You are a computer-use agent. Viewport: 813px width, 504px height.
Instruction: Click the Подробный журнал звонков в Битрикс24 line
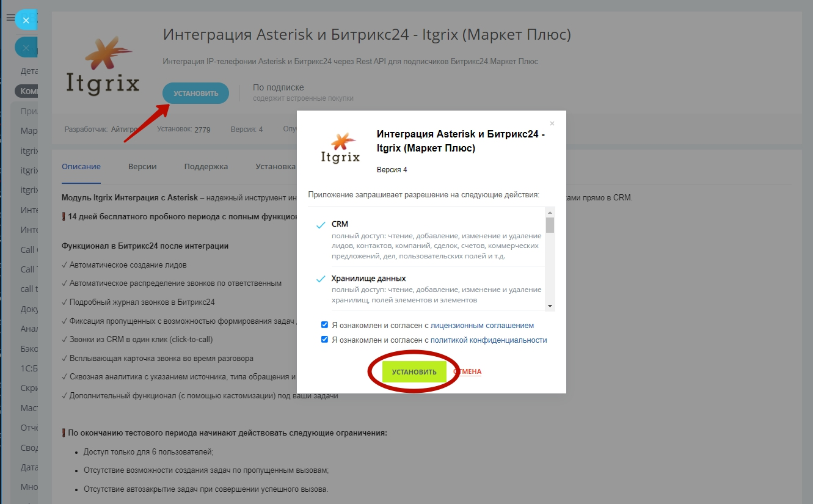(x=138, y=302)
